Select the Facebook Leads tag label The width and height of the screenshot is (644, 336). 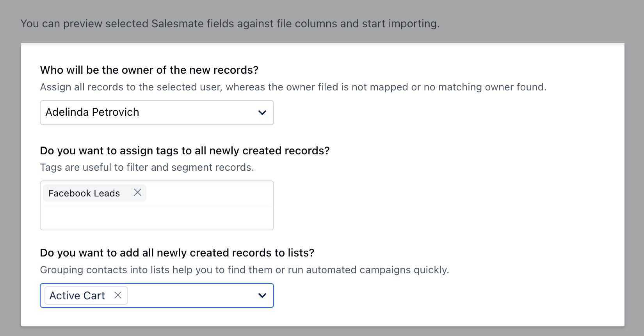pyautogui.click(x=84, y=193)
